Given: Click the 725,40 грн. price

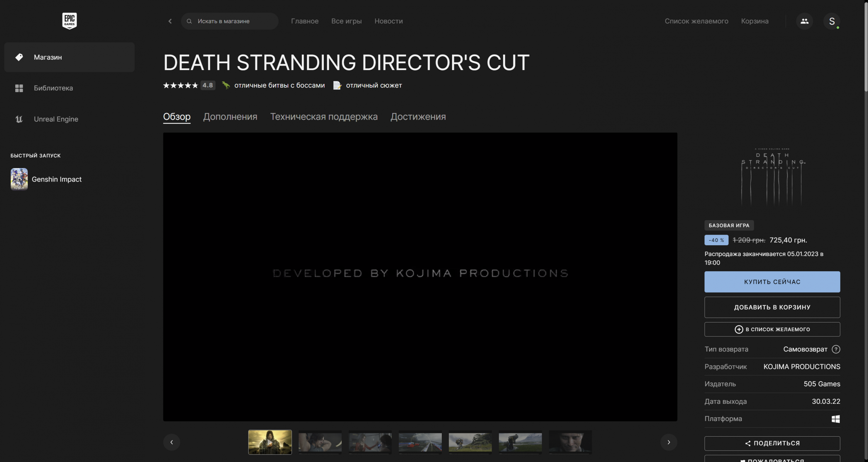Looking at the screenshot, I should 788,240.
